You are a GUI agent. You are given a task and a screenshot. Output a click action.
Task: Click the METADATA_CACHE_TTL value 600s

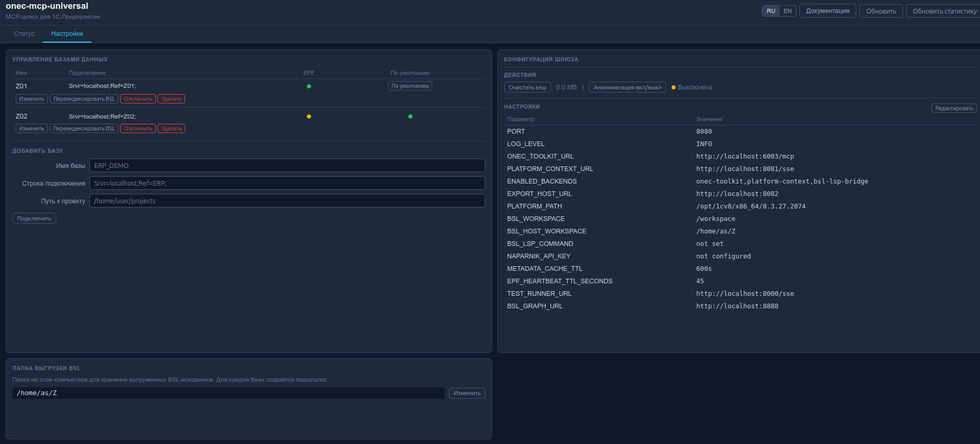pyautogui.click(x=704, y=269)
